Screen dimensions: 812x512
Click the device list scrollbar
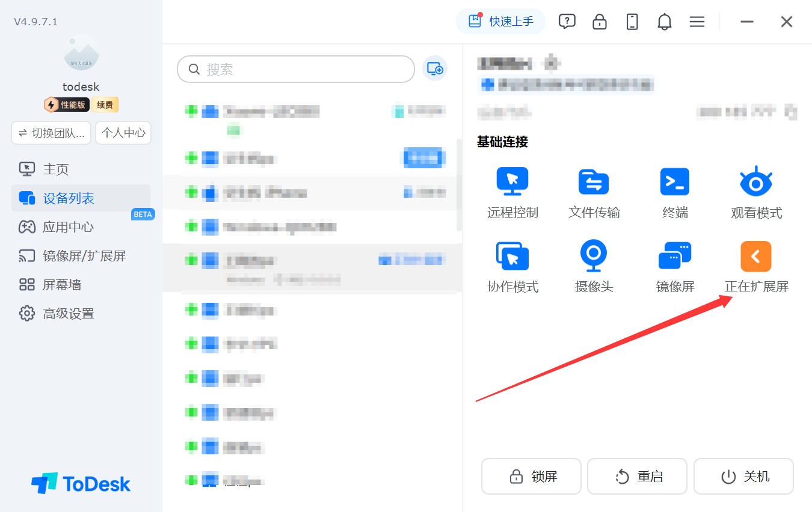pos(460,184)
